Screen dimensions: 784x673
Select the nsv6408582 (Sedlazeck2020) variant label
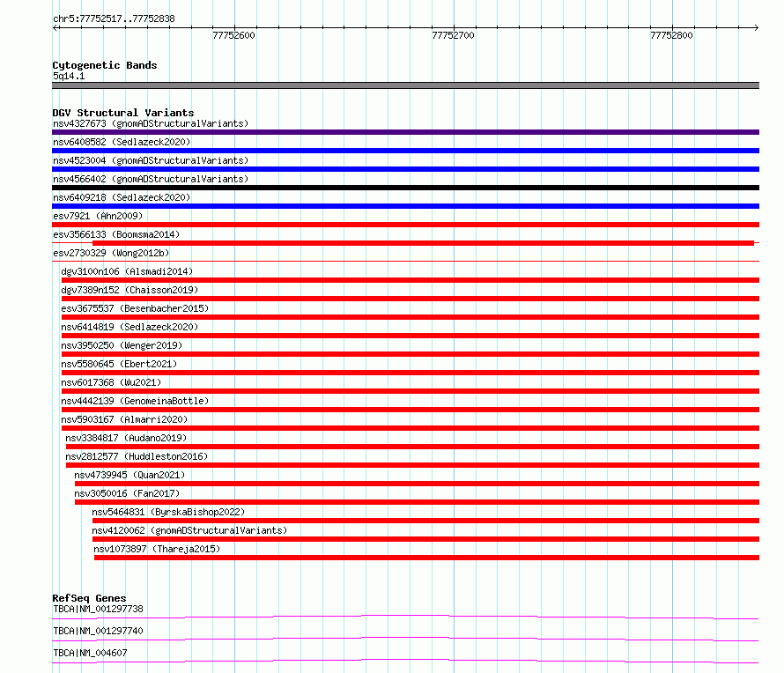click(x=122, y=142)
